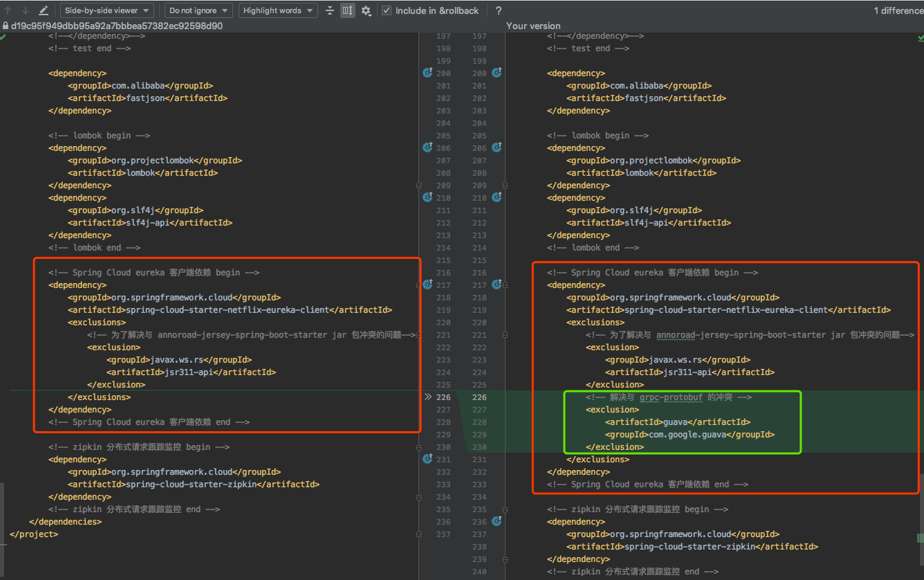Collapse fold marker at right line 221
This screenshot has height=580, width=924.
pos(505,335)
